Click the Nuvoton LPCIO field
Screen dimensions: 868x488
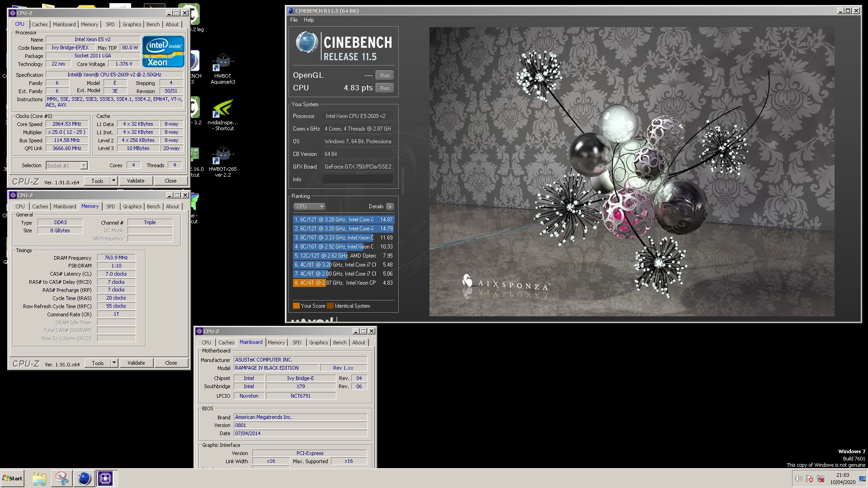click(249, 396)
